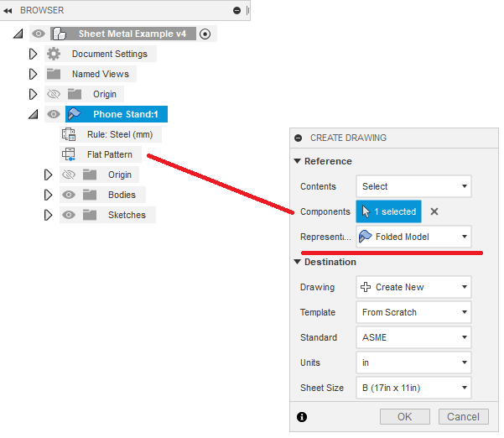Expand the Sketches folder
Screen dimensions: 504x438
pos(48,216)
